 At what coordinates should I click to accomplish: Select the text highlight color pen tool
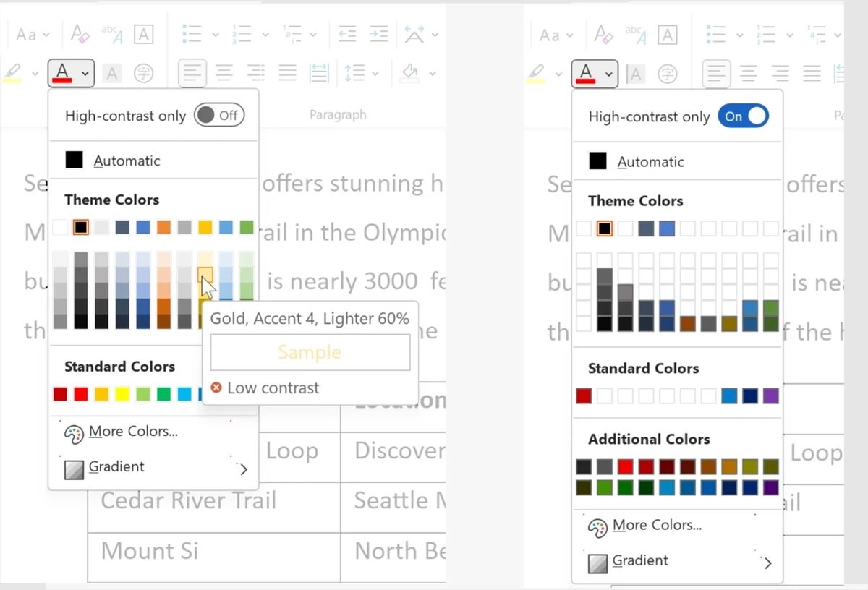[12, 72]
